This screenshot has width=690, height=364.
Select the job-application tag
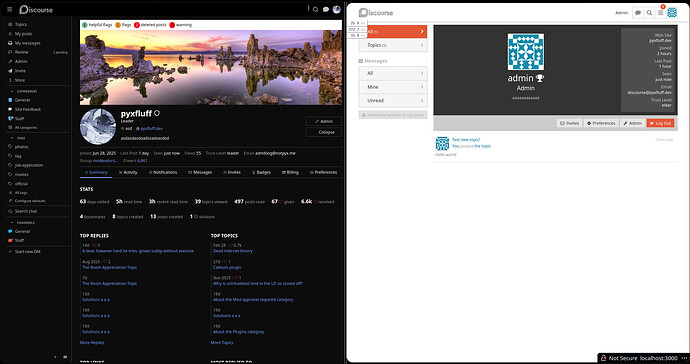tap(29, 165)
